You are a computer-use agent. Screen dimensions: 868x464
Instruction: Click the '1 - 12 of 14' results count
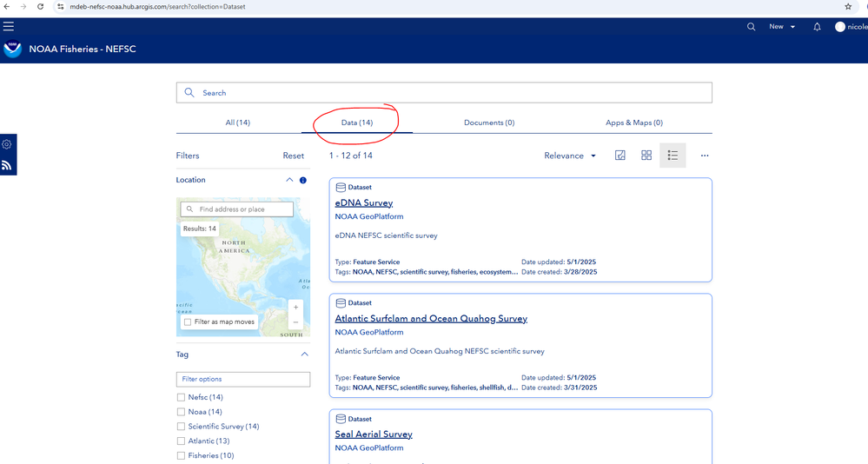coord(350,156)
